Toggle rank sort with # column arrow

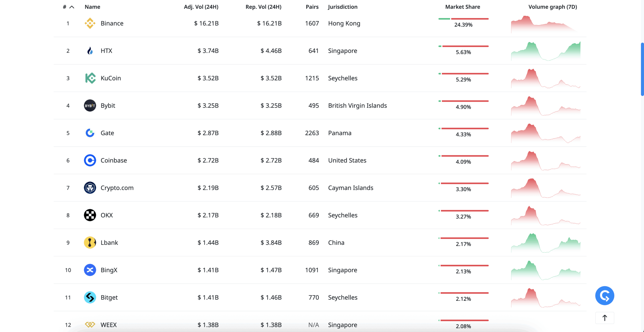pos(72,7)
